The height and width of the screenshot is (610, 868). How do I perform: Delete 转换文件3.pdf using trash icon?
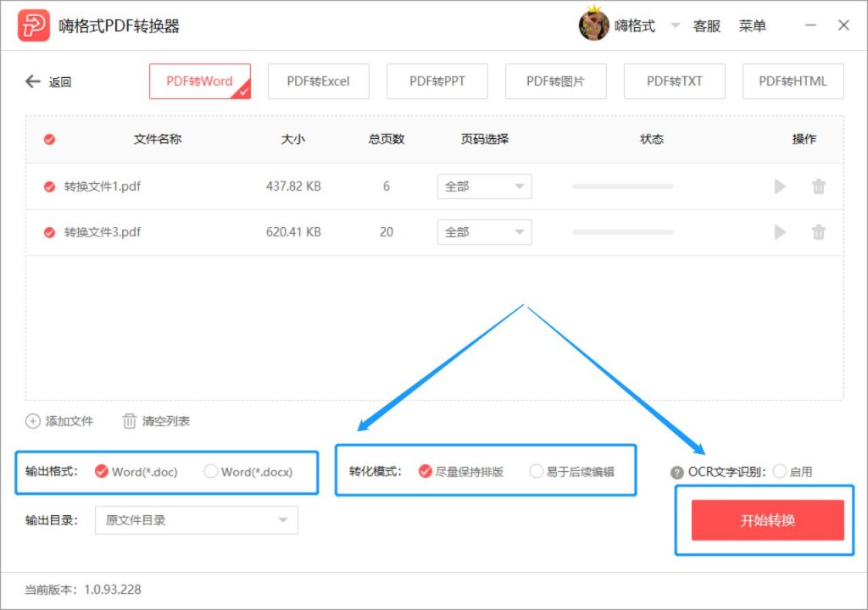click(x=819, y=232)
